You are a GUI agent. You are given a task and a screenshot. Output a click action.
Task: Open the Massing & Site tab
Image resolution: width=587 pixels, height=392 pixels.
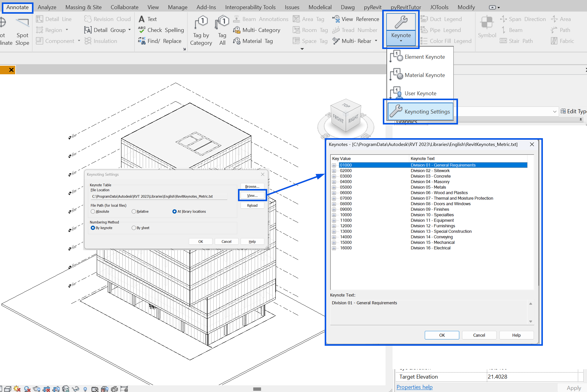pyautogui.click(x=83, y=7)
